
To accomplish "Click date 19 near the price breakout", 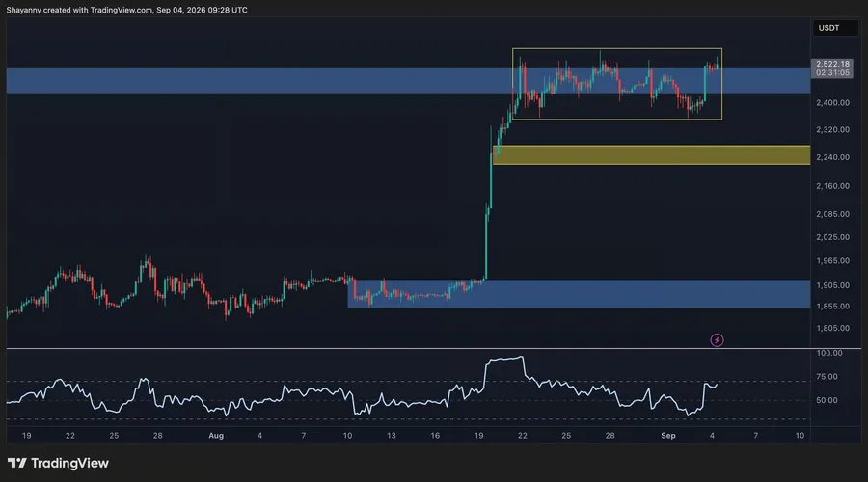I will 478,436.
